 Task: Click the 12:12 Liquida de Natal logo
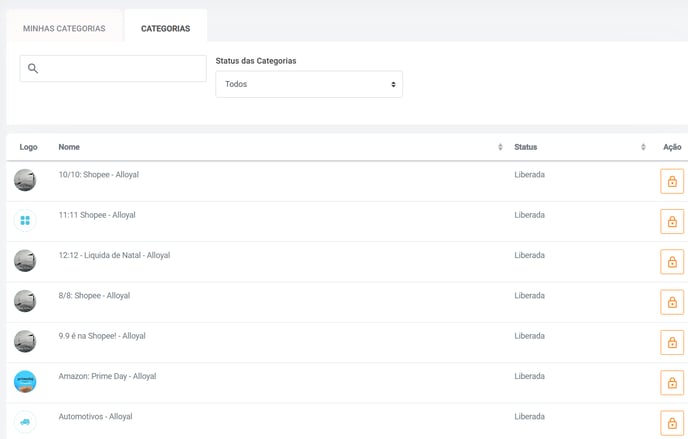(x=25, y=261)
